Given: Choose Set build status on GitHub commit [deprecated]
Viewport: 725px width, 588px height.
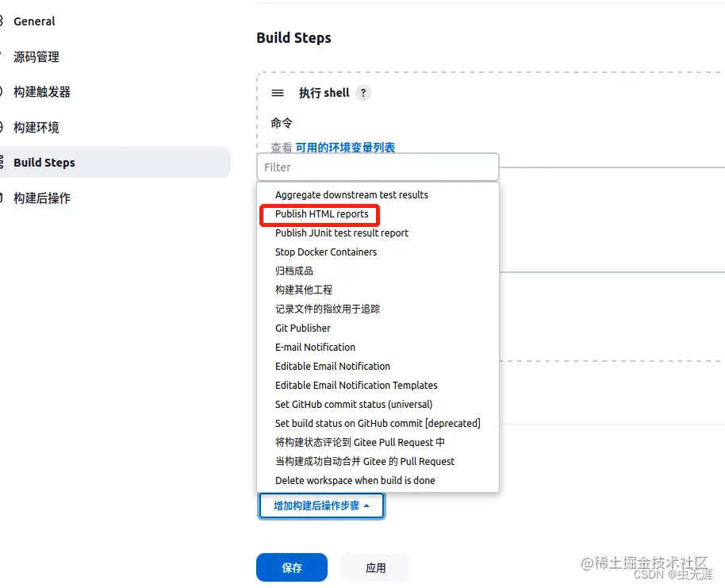Looking at the screenshot, I should pos(378,423).
